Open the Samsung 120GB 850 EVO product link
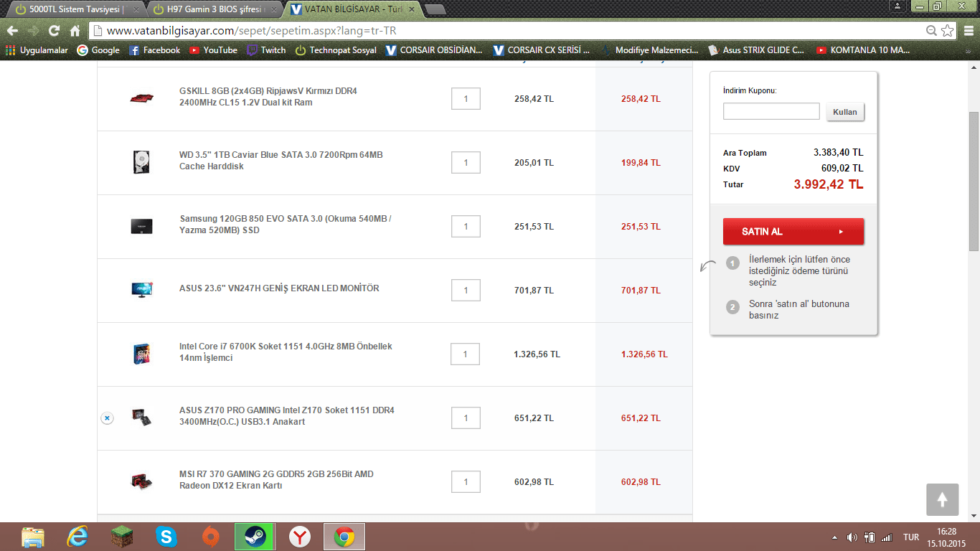 pos(285,225)
